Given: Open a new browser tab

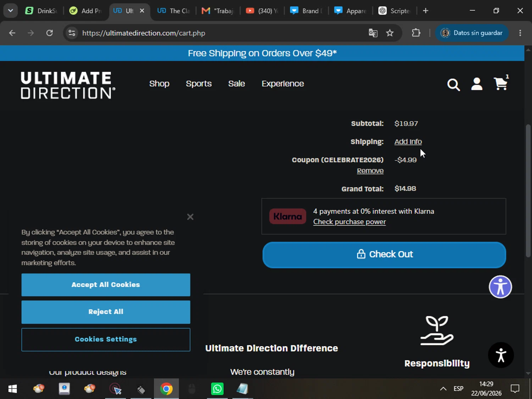Looking at the screenshot, I should click(426, 11).
